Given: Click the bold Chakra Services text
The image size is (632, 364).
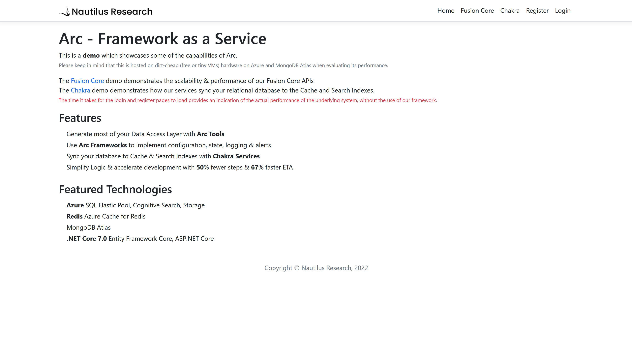Looking at the screenshot, I should 236,156.
